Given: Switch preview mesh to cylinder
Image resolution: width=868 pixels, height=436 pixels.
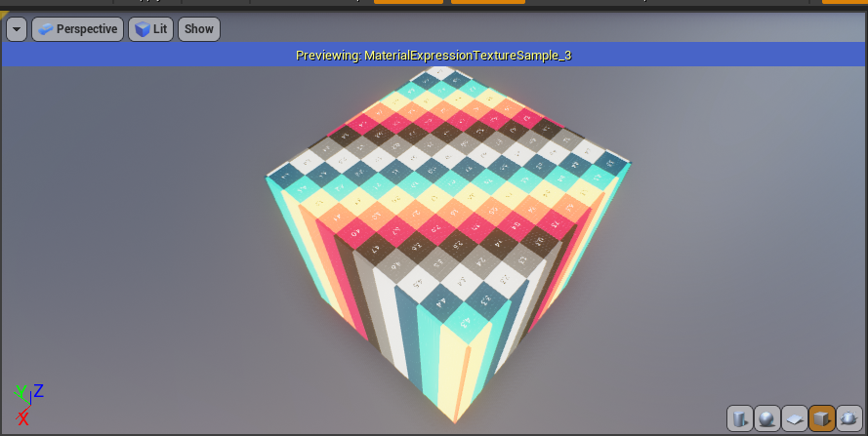Looking at the screenshot, I should pos(740,418).
